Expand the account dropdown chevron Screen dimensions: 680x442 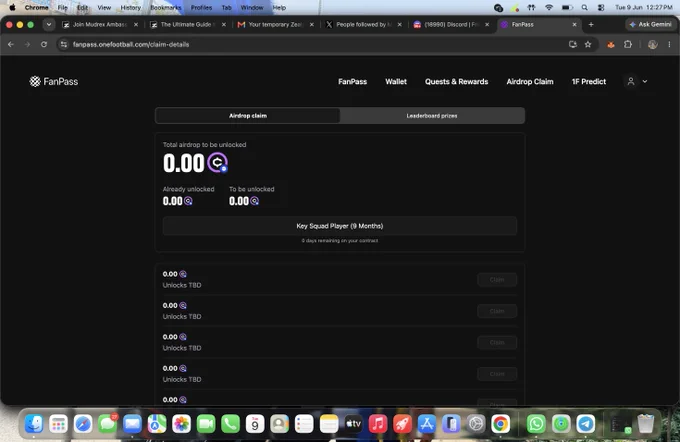tap(645, 82)
